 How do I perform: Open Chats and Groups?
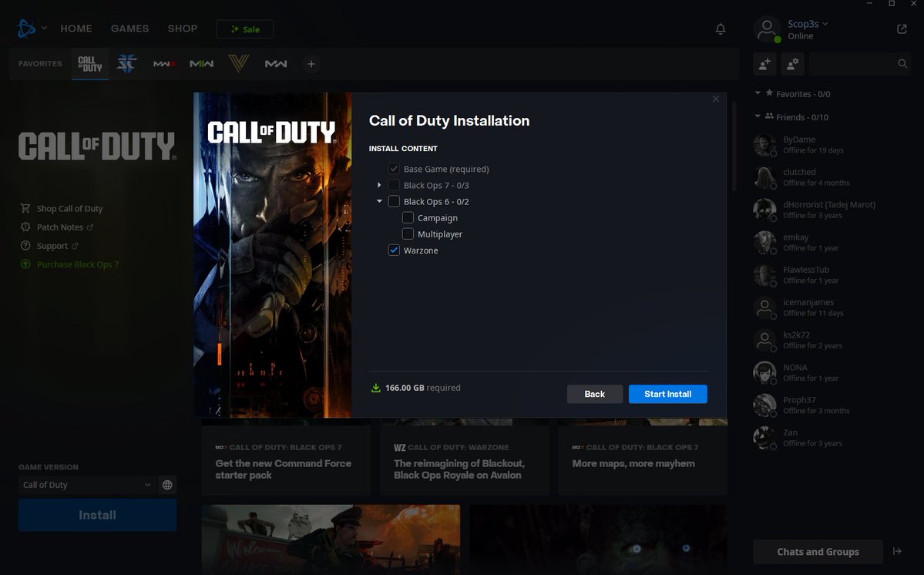pyautogui.click(x=818, y=551)
